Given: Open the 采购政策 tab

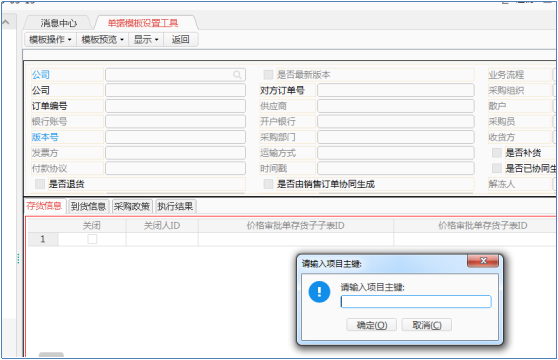Looking at the screenshot, I should point(132,206).
